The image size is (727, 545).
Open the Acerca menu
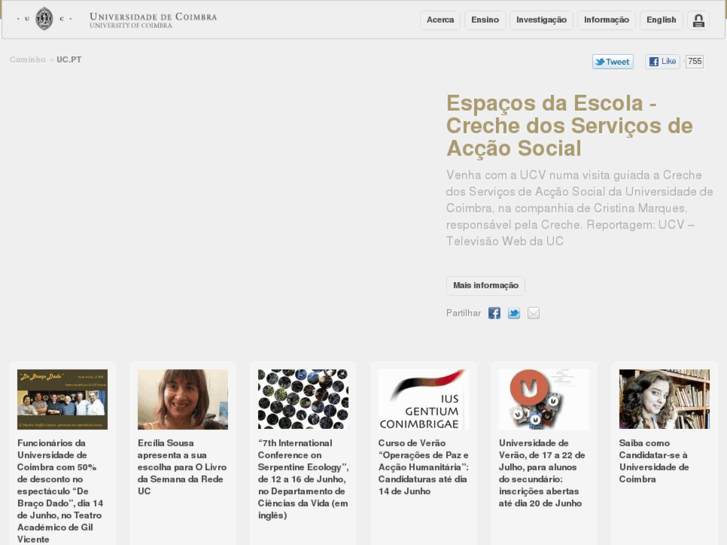440,20
